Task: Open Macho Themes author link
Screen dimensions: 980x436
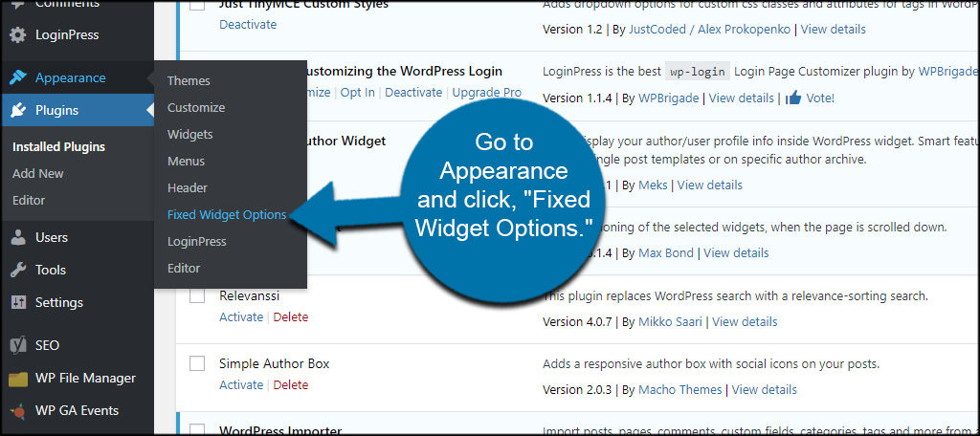Action: [x=680, y=390]
